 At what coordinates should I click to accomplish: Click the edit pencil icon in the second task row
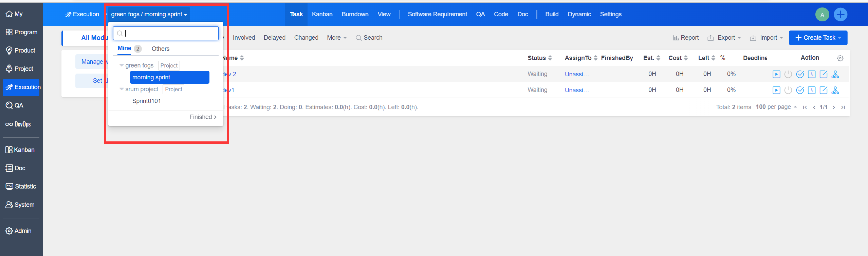click(x=823, y=90)
